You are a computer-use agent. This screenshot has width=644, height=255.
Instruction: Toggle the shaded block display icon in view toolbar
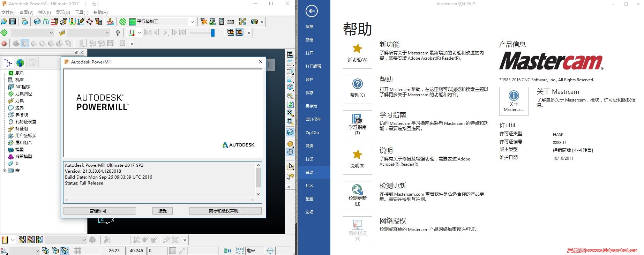click(290, 133)
